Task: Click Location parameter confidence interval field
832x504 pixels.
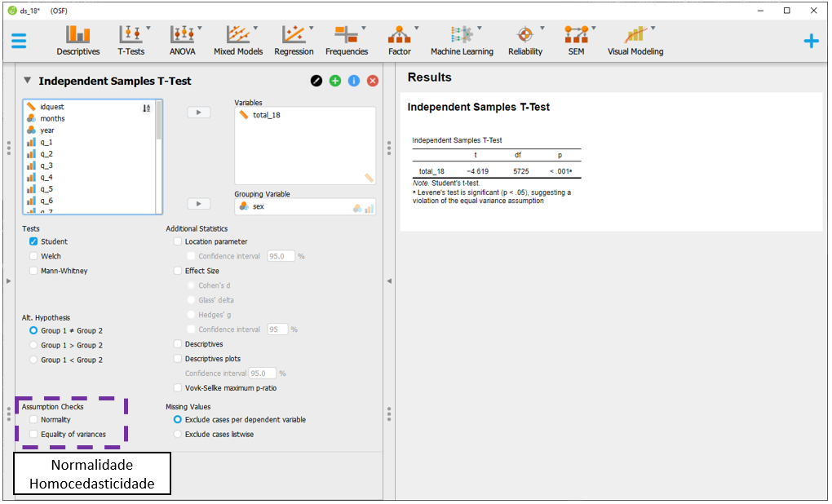Action: [281, 256]
